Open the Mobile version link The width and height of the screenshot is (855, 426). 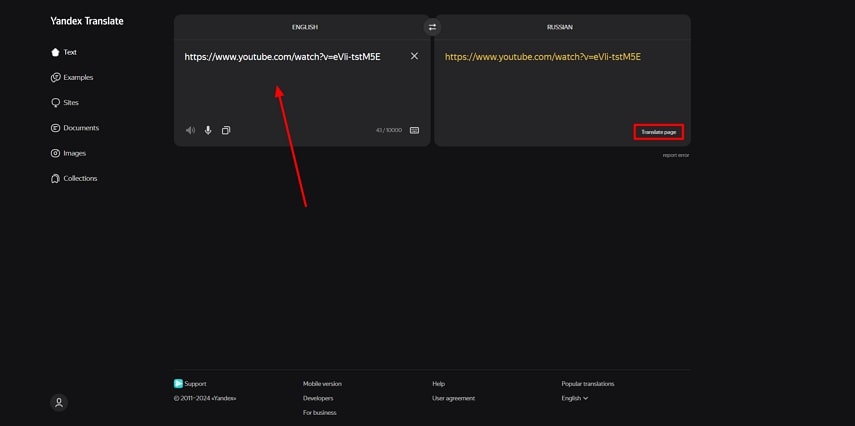point(322,384)
